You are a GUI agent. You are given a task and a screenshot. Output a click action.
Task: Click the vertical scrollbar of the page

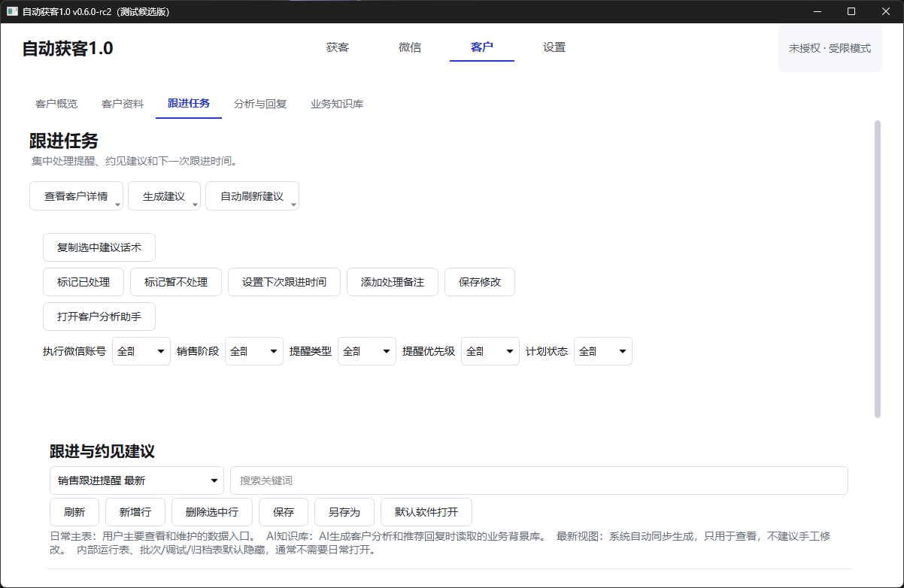click(877, 268)
